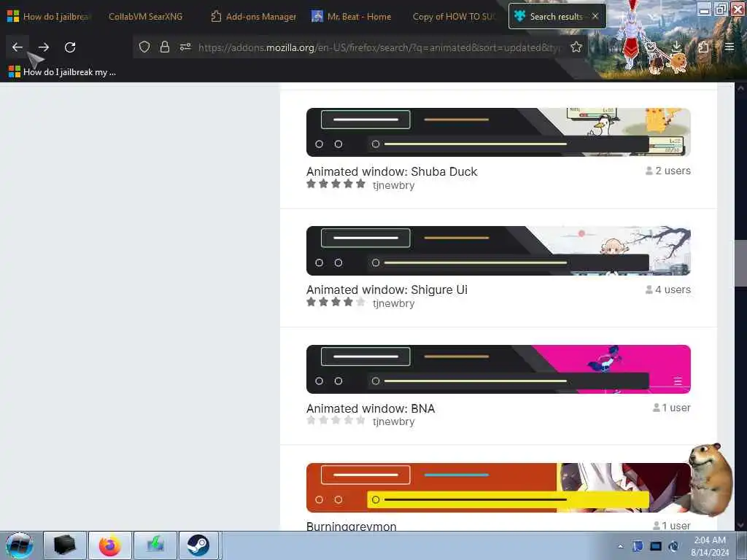The image size is (747, 560).
Task: Bookmark this page with the star icon
Action: (x=576, y=47)
